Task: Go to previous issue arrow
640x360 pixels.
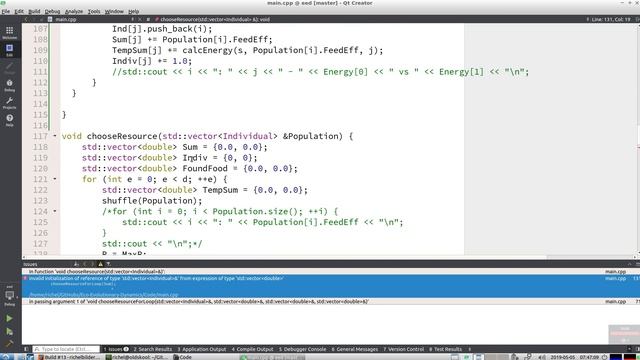Action: tap(85, 264)
